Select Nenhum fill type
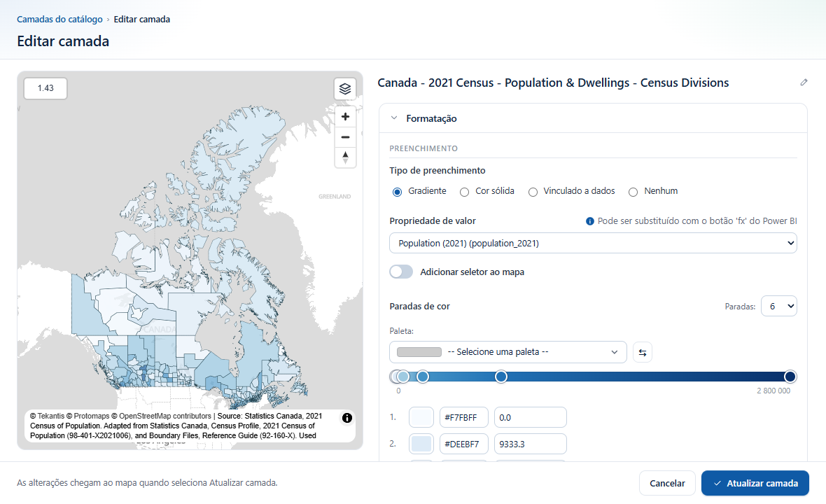 tap(633, 192)
